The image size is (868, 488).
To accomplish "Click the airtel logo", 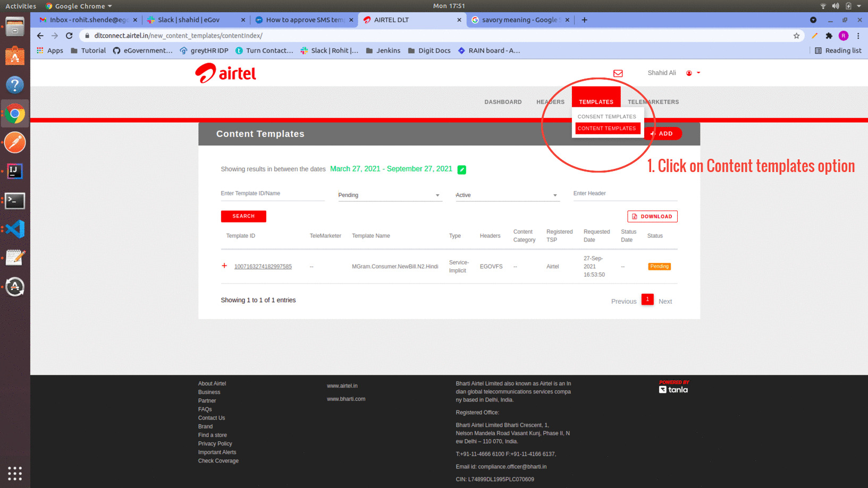I will point(225,73).
